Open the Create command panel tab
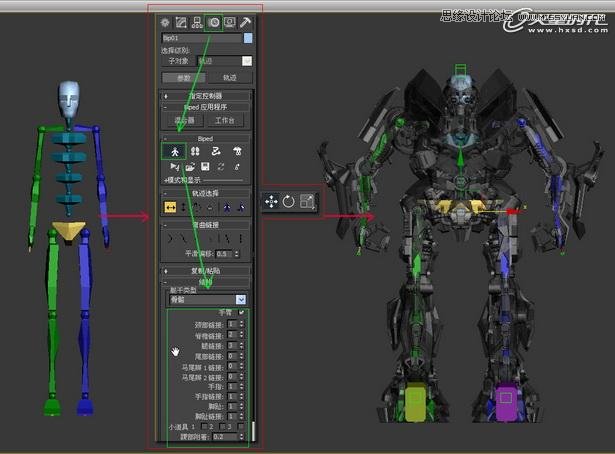 click(x=165, y=23)
